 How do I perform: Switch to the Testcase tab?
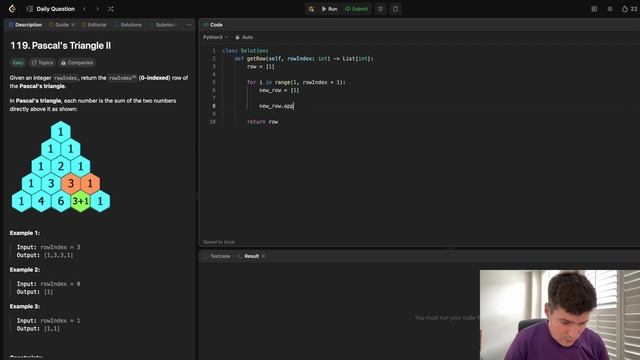click(x=217, y=256)
